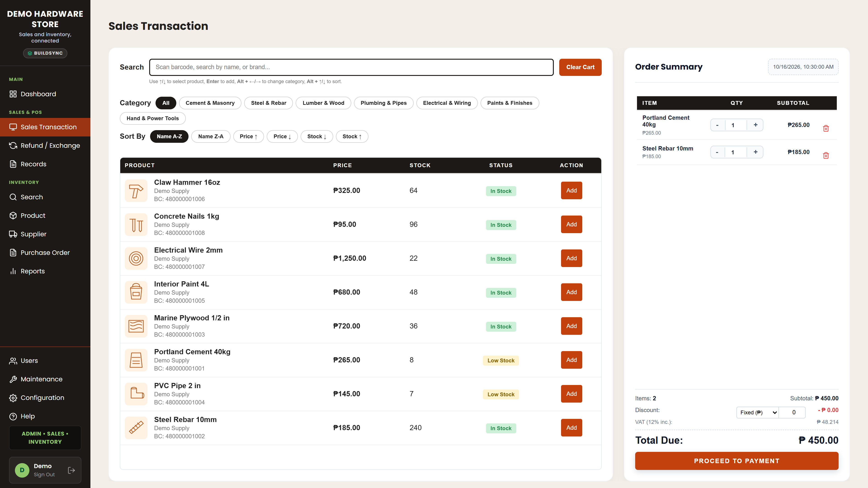Click the inventory Search magnifier icon
The image size is (868, 488).
coord(13,197)
